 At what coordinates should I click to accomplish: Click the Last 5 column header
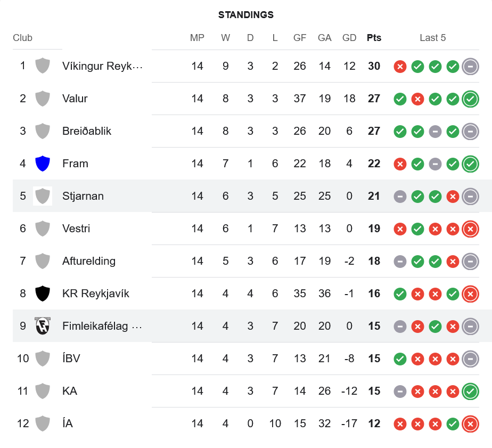432,38
